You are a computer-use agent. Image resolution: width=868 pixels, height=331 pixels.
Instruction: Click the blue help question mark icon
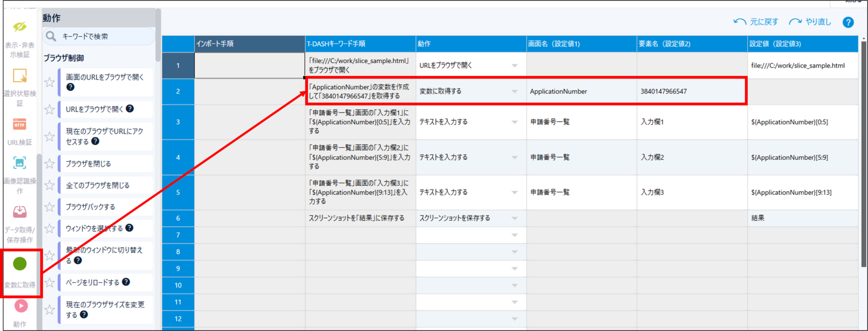click(848, 22)
